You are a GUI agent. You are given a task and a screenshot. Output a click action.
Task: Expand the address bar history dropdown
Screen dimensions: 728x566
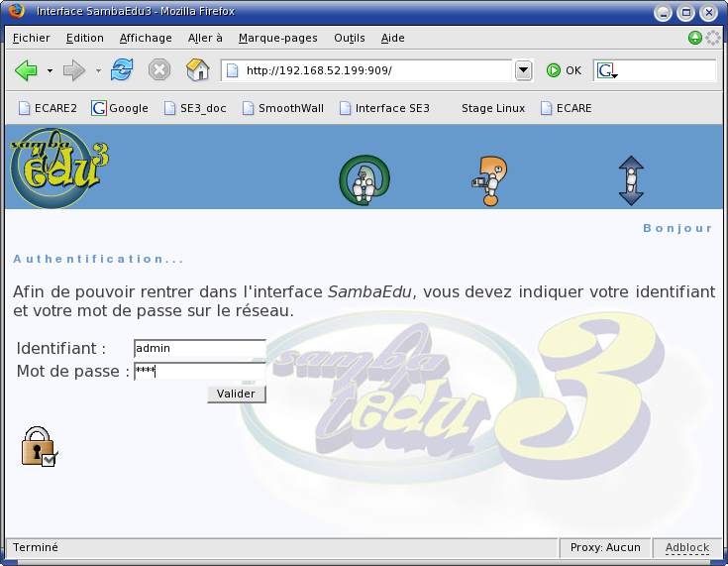pos(523,70)
